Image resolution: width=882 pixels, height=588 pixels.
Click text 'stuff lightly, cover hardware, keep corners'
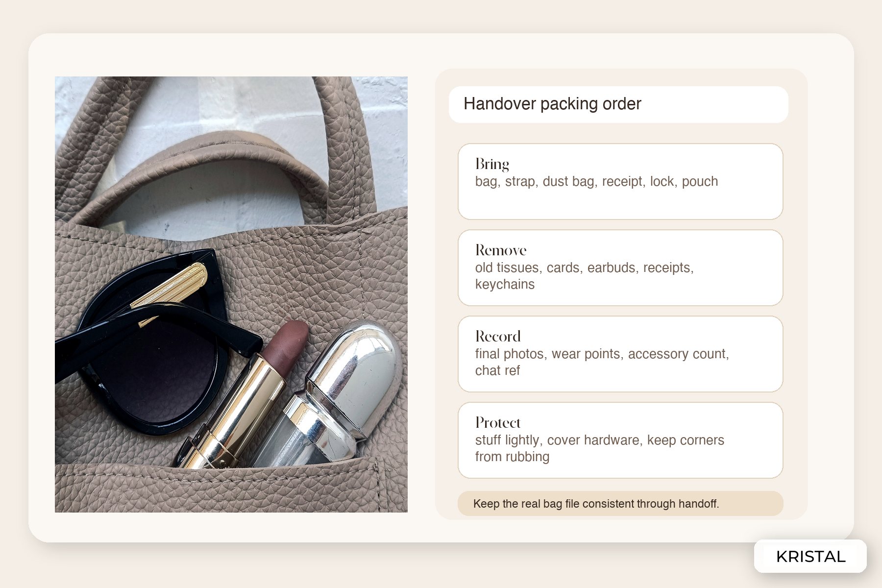(x=600, y=440)
